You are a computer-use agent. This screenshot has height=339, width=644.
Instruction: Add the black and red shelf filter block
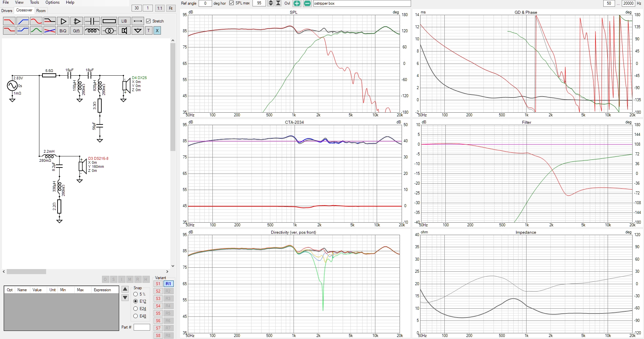(x=49, y=21)
